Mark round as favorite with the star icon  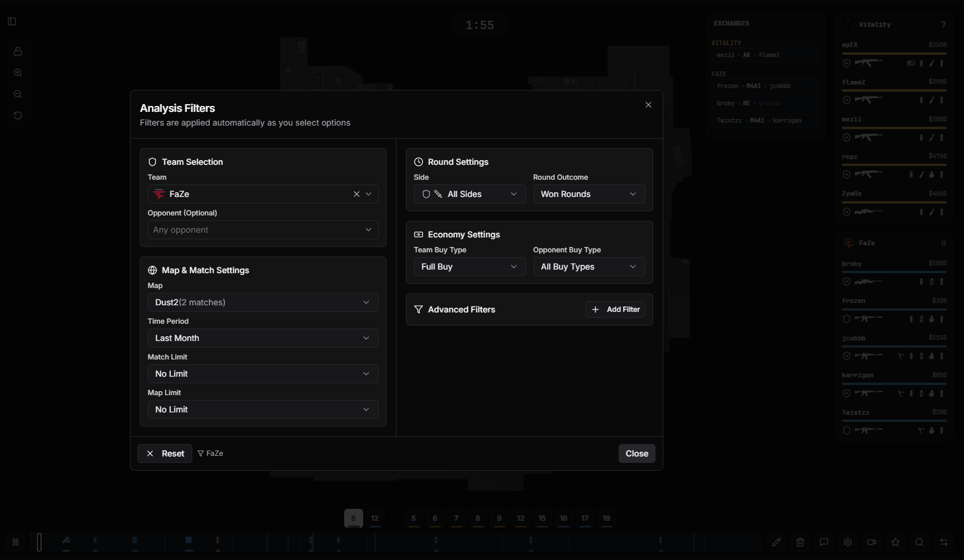(896, 542)
